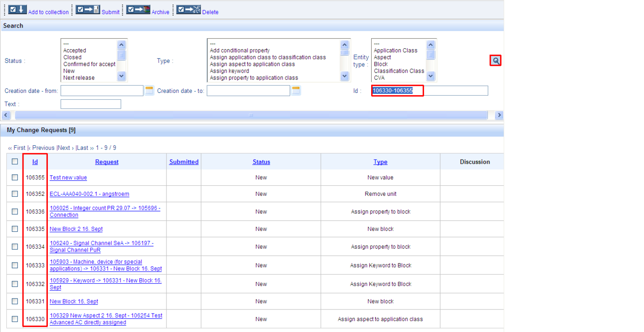Open calendar for Creation date - from
The image size is (644, 332).
[x=149, y=91]
